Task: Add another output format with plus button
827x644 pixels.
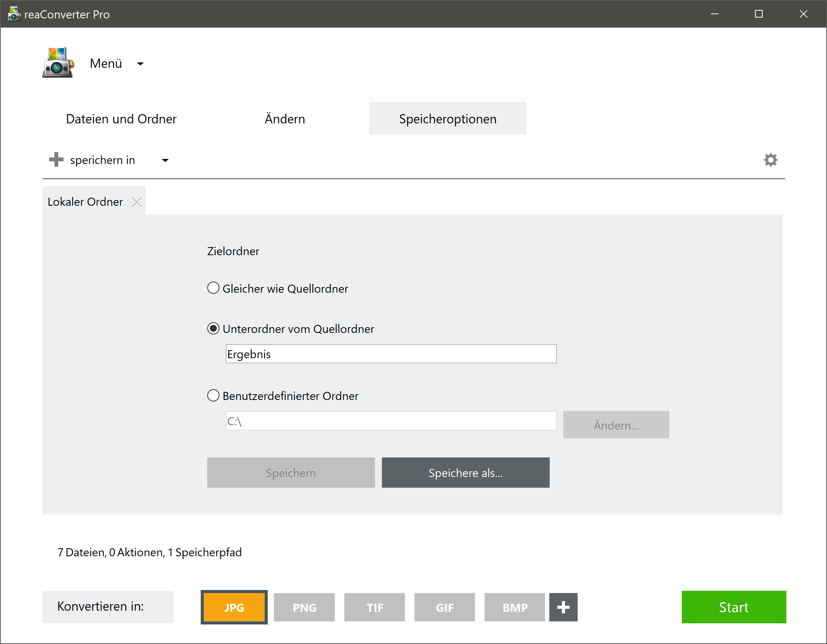Action: 563,607
